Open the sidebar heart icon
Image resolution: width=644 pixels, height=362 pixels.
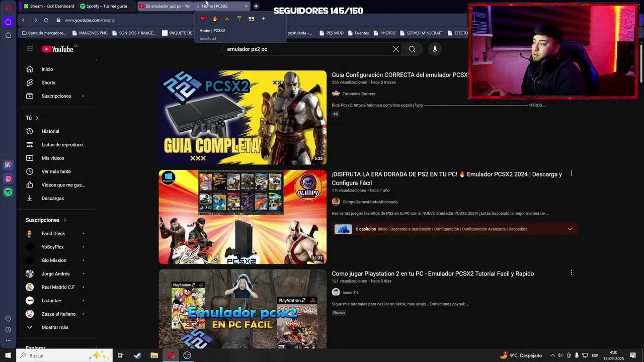pyautogui.click(x=8, y=319)
